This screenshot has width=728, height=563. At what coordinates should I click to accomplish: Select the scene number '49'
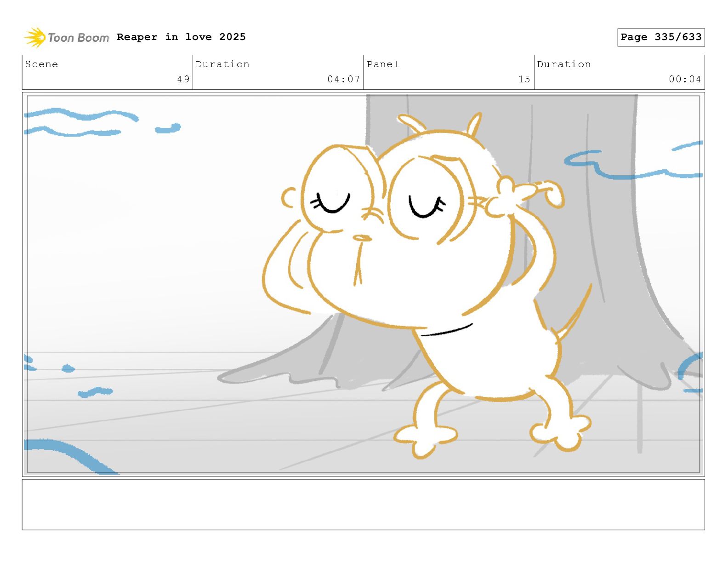[x=183, y=79]
